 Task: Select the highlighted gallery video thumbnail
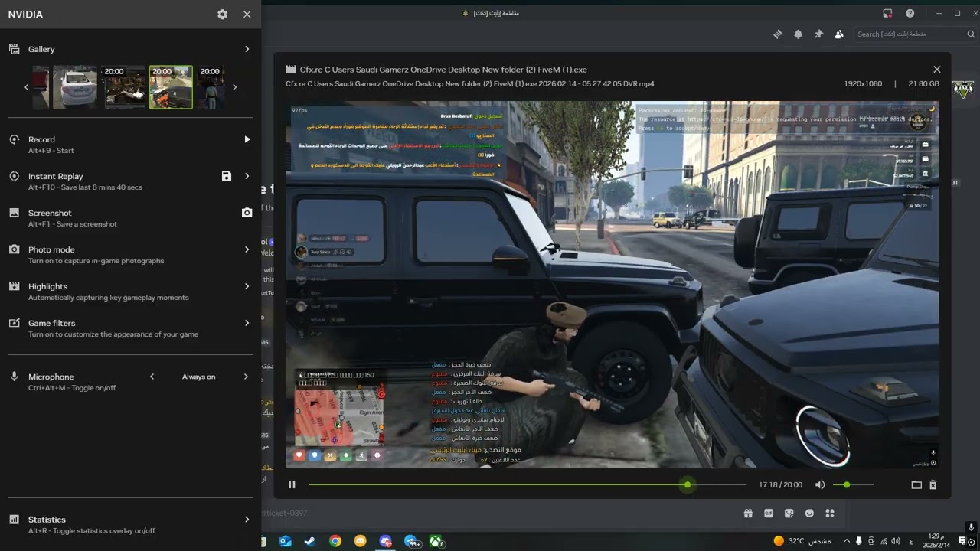pyautogui.click(x=171, y=87)
